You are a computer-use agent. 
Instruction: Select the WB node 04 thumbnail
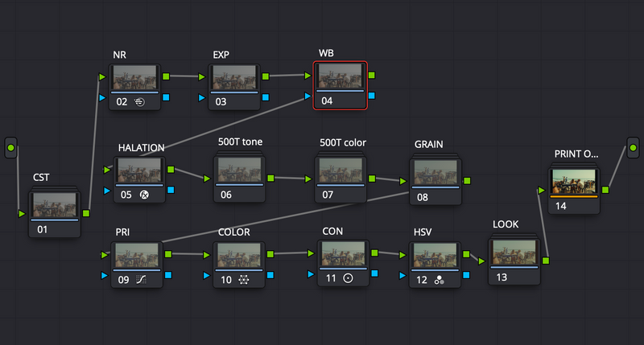[340, 76]
